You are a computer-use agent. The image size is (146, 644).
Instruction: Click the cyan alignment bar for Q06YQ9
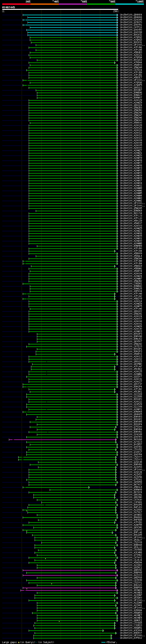pos(73,32)
